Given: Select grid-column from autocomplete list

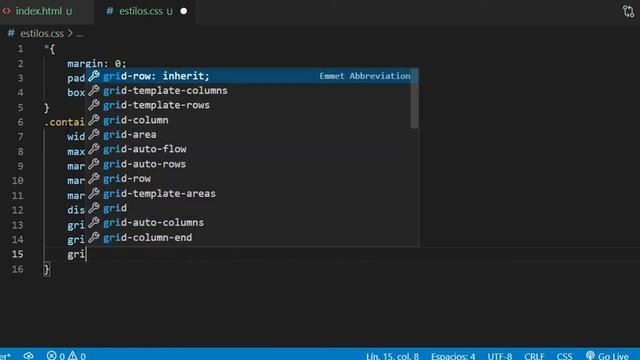Looking at the screenshot, I should point(248,120).
